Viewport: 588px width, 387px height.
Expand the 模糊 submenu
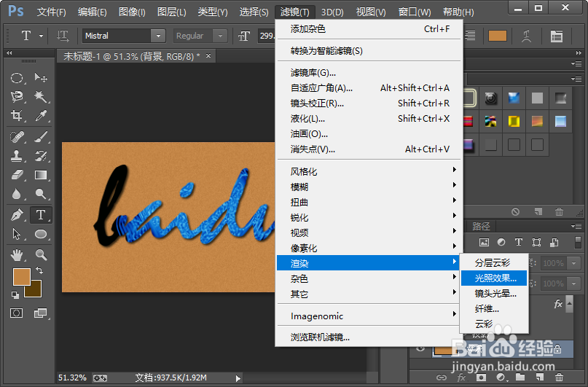(x=369, y=187)
